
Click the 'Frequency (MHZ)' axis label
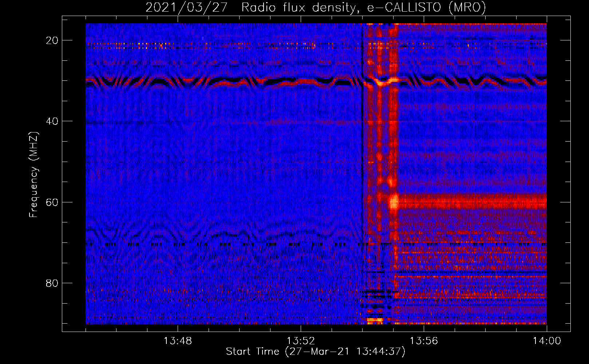33,175
